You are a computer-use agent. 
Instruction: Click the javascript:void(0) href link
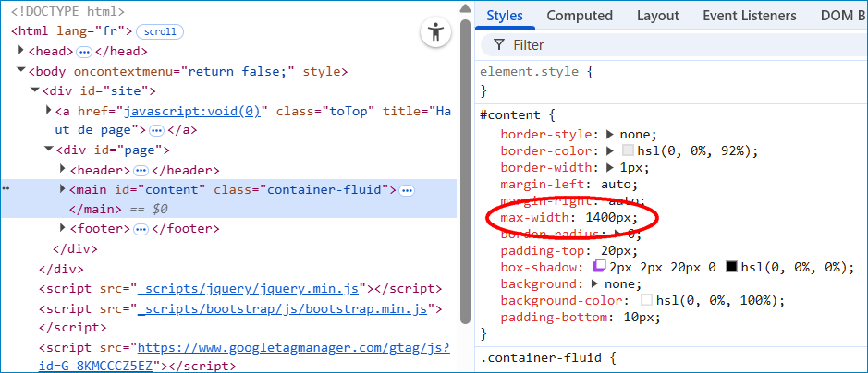[x=192, y=111]
